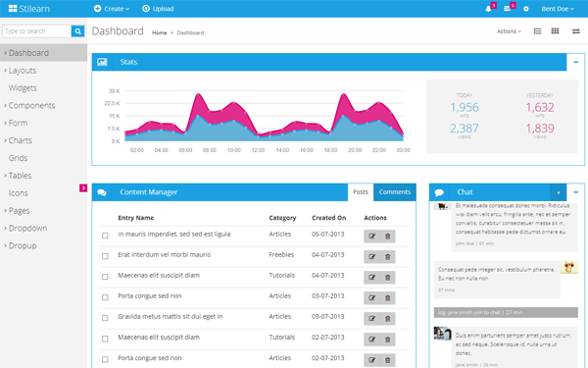Click the 1,956 today hits value
The width and height of the screenshot is (588, 368).
465,108
